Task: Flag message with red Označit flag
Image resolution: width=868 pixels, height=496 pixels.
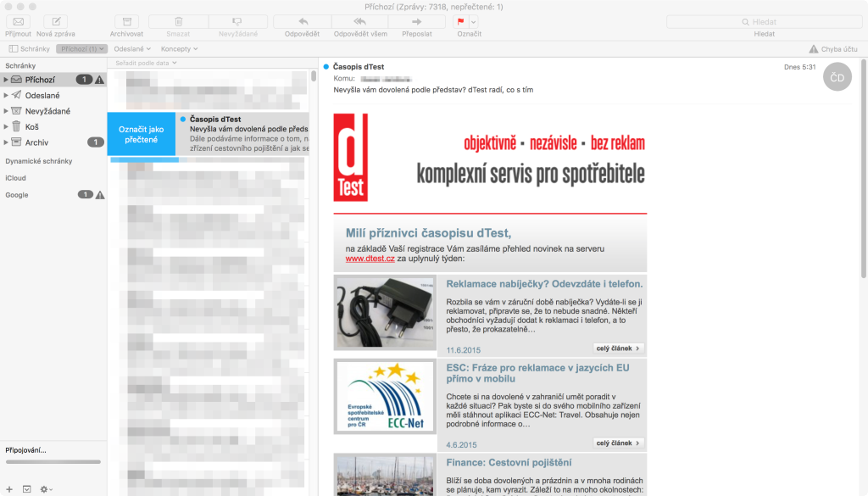Action: (x=460, y=21)
